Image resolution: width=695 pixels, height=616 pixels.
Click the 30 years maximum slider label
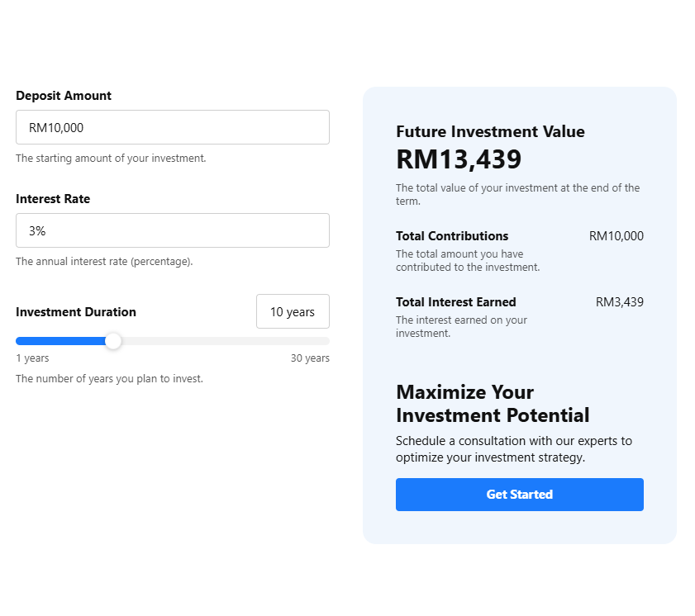310,358
